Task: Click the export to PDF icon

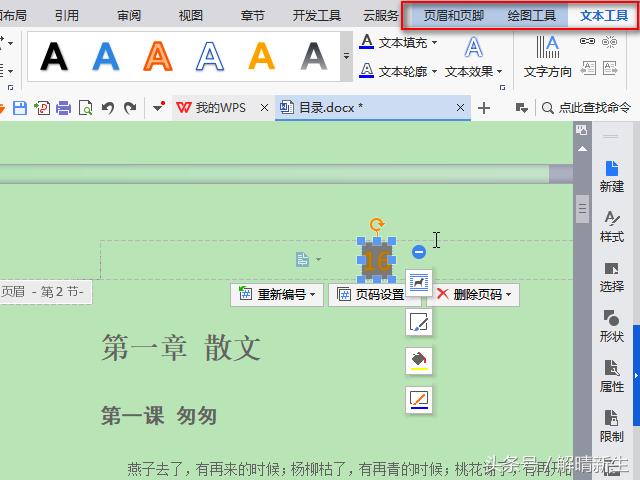Action: click(42, 108)
